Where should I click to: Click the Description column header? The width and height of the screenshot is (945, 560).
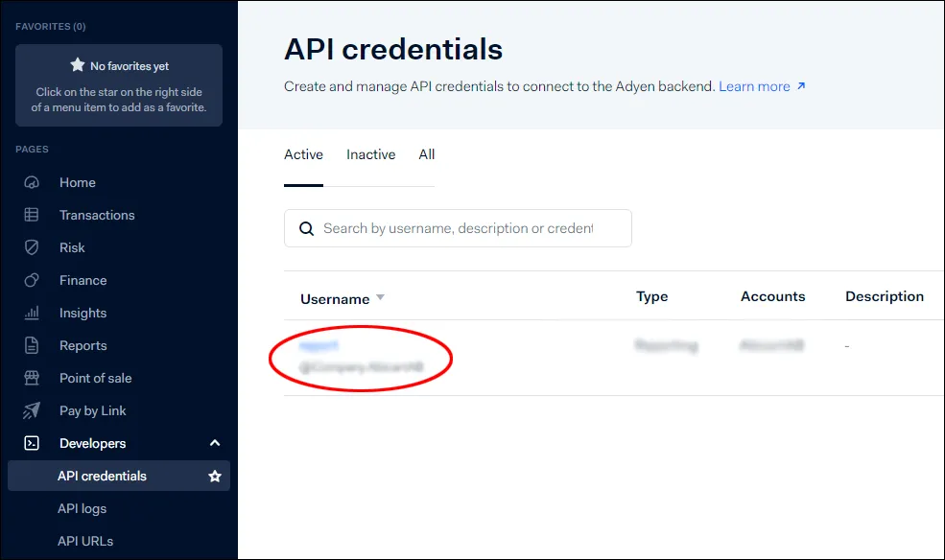tap(885, 296)
